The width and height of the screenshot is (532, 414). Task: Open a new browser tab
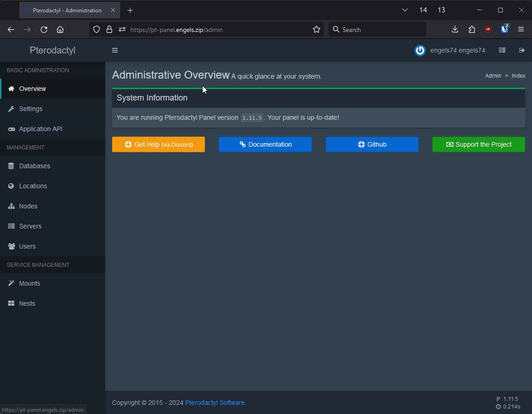130,11
